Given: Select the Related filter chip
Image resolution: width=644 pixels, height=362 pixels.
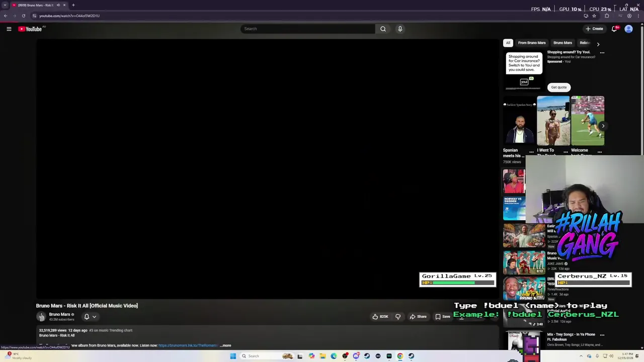Looking at the screenshot, I should coord(585,43).
